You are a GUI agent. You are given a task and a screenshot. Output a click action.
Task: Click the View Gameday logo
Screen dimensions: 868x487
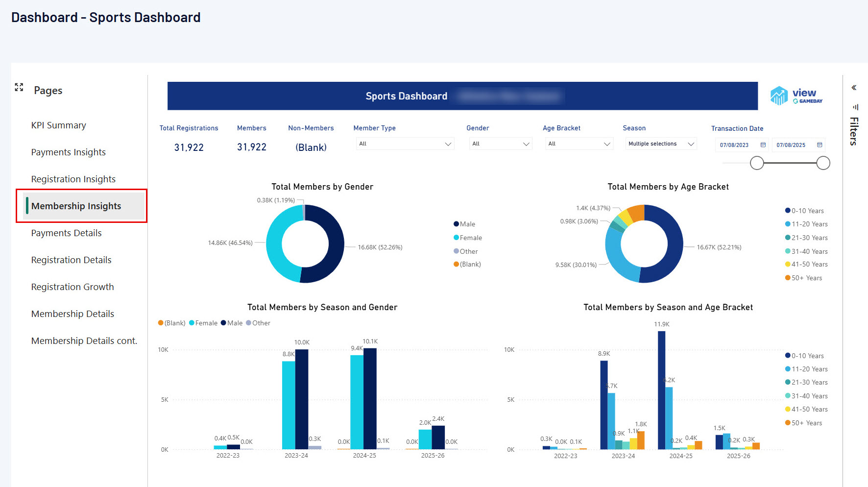click(x=796, y=96)
